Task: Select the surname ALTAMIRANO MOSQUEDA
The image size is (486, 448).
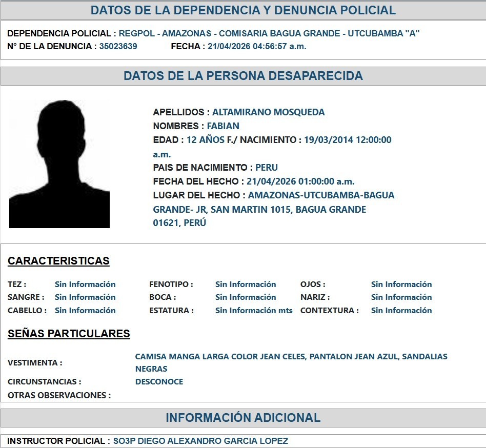Action: pos(268,112)
